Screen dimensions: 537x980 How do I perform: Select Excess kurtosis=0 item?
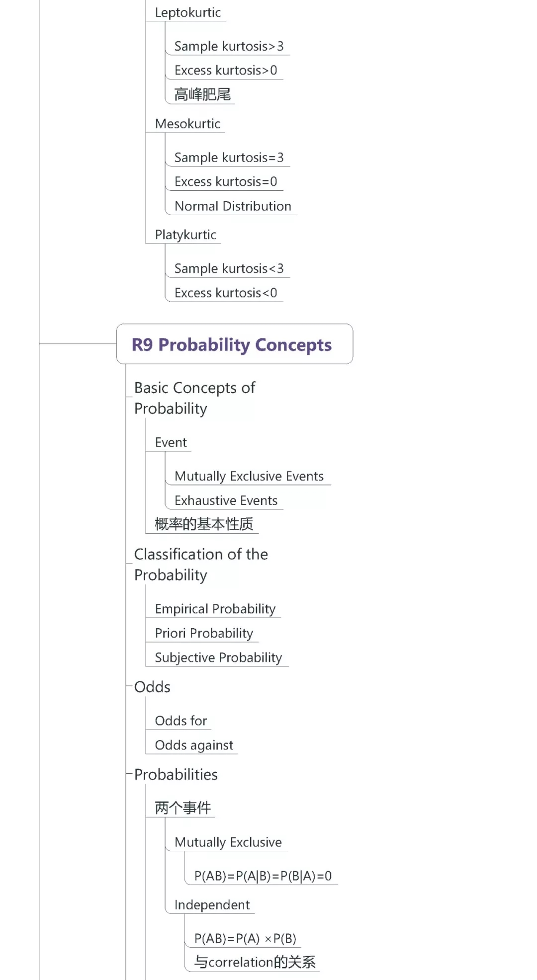[x=226, y=181]
